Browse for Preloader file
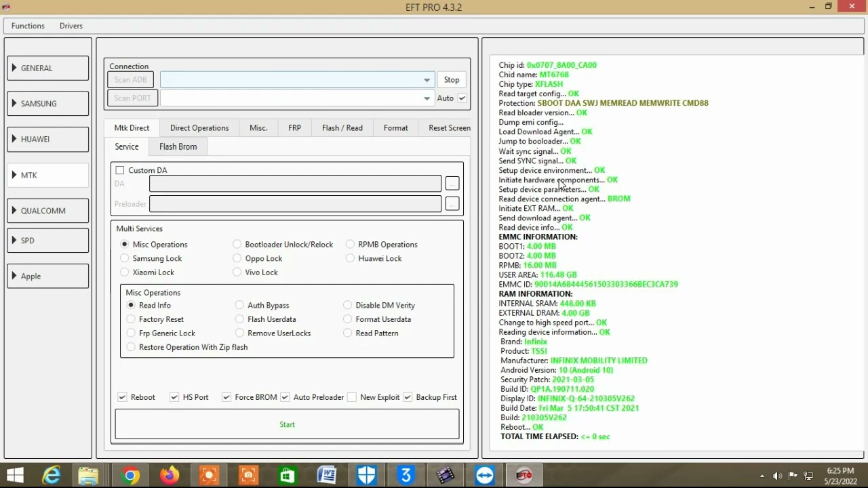 click(x=452, y=204)
